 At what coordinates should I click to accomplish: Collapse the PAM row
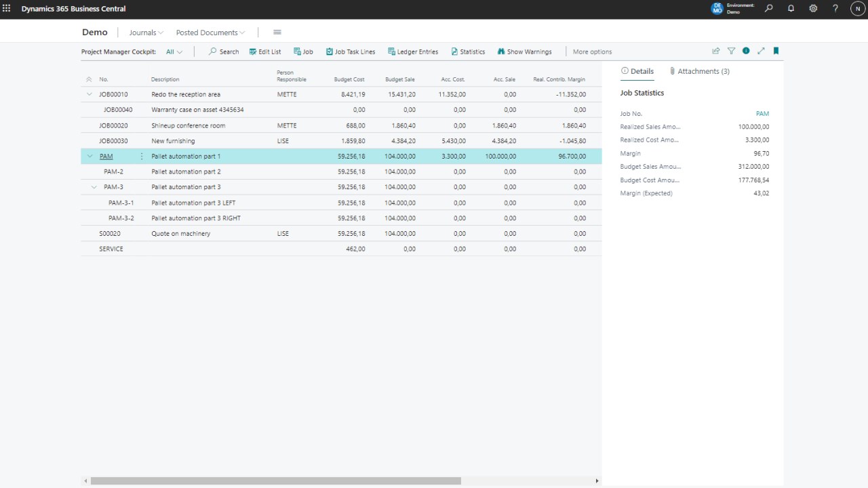[90, 157]
